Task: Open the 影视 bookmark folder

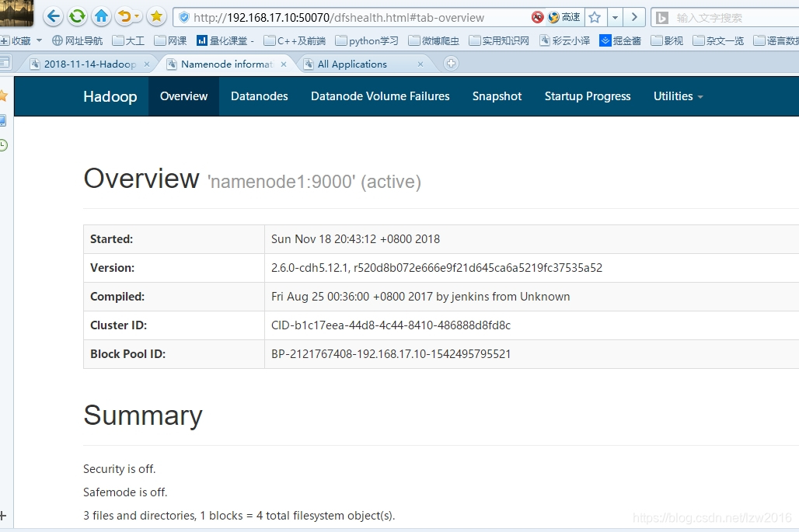Action: point(668,40)
